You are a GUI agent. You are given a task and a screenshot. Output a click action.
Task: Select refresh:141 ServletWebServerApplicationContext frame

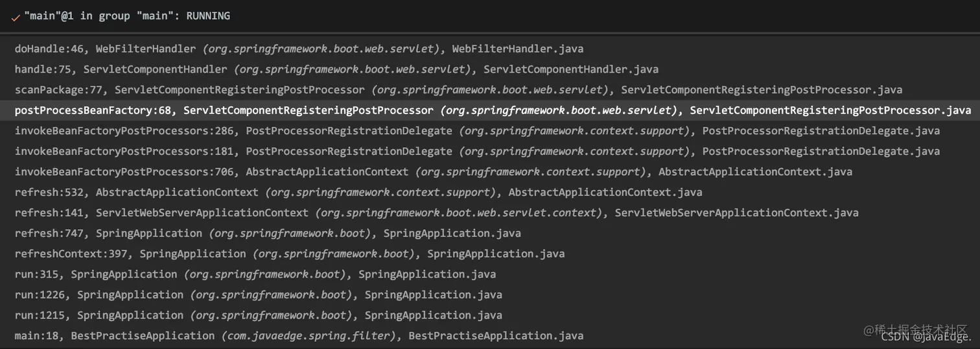coord(490,213)
